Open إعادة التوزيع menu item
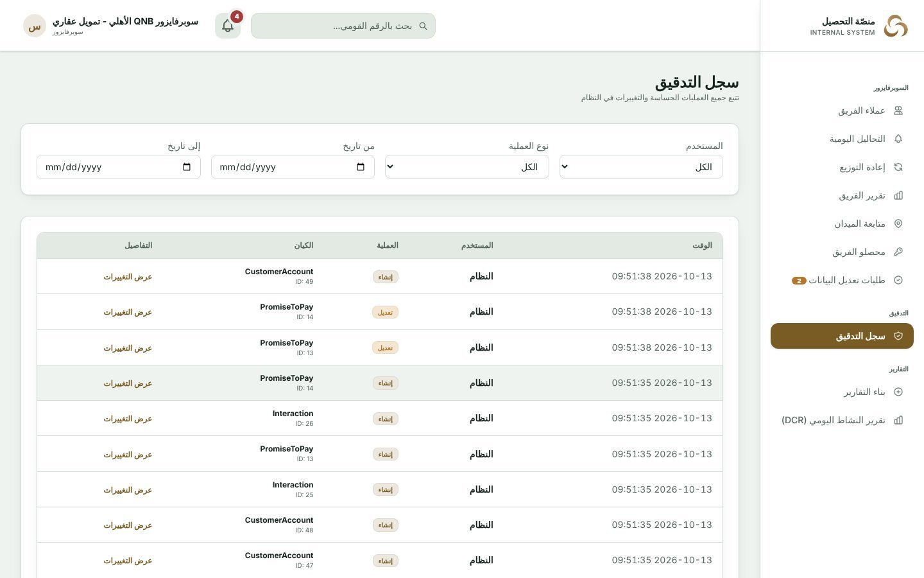The image size is (924, 578). (x=842, y=167)
